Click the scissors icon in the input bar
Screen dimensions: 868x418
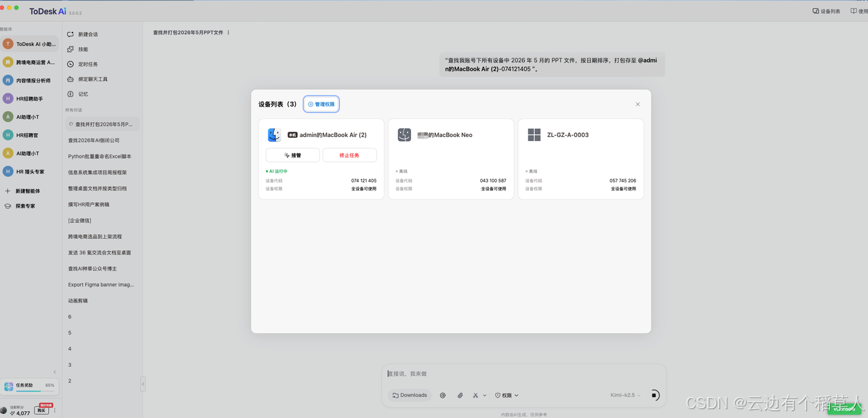coord(476,395)
